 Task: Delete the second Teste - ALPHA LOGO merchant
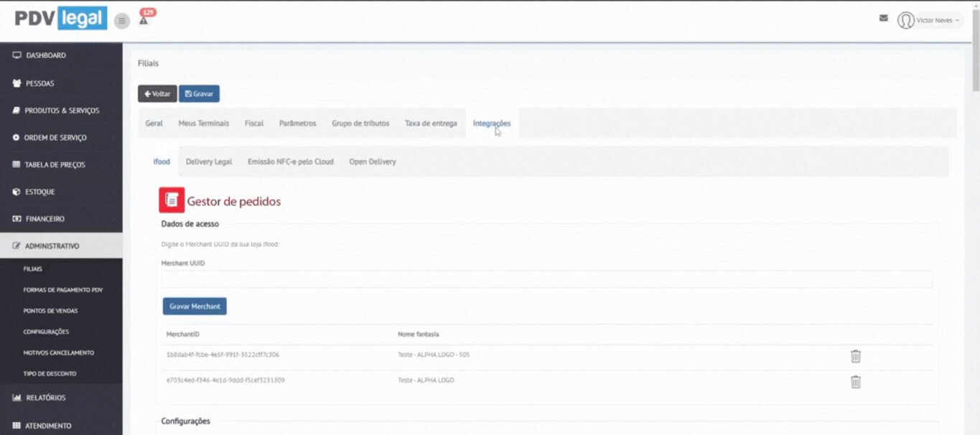tap(855, 382)
